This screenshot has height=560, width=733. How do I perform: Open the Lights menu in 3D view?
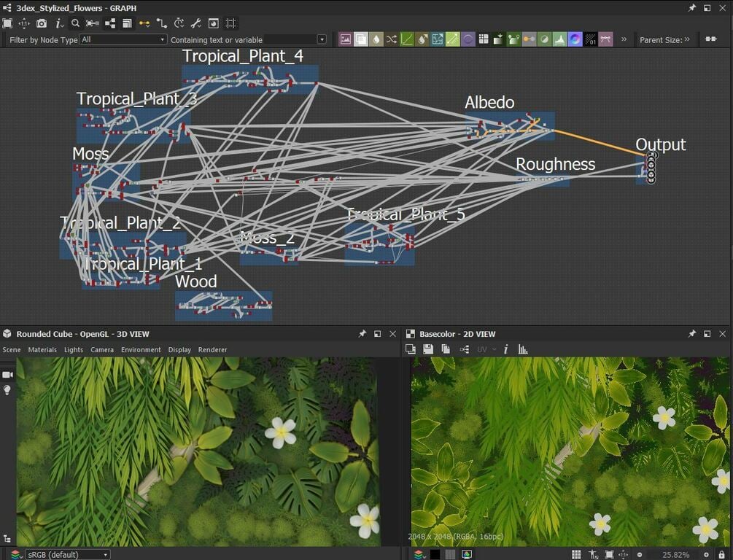pos(74,350)
